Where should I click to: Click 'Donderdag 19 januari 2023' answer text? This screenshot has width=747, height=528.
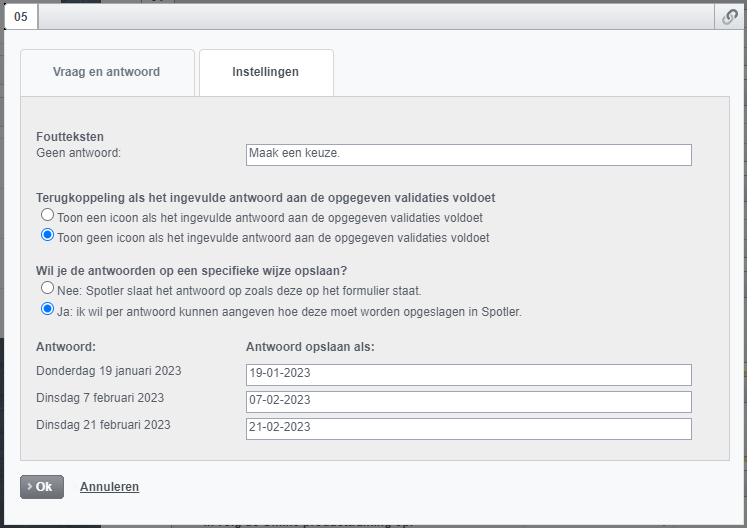(x=109, y=371)
